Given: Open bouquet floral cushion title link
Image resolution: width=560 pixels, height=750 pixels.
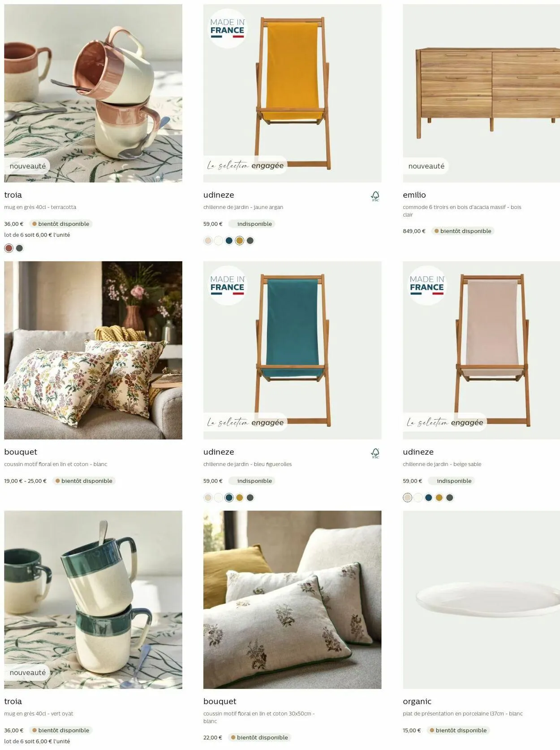Looking at the screenshot, I should click(21, 452).
